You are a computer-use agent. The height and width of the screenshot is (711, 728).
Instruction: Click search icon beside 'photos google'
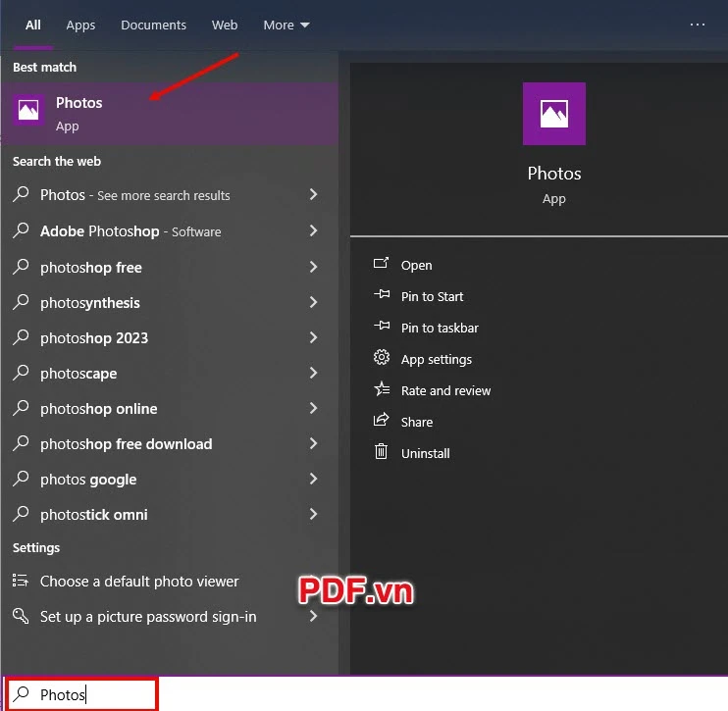(21, 479)
